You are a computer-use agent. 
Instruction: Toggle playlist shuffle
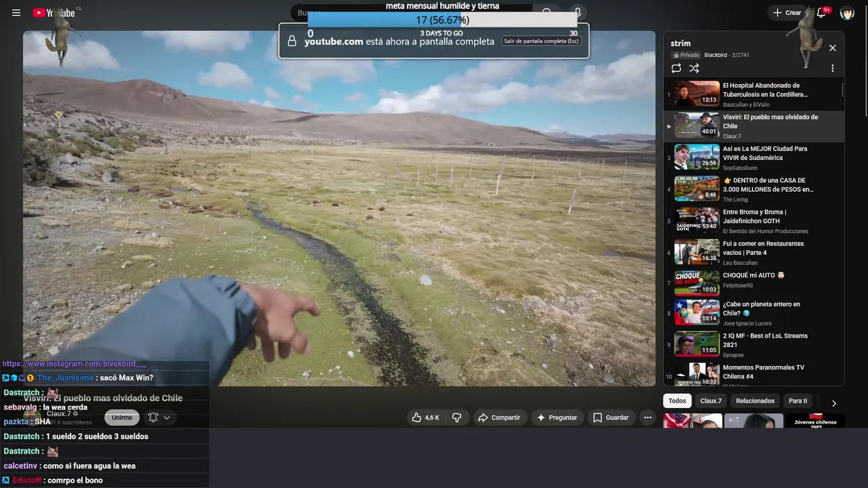click(694, 68)
